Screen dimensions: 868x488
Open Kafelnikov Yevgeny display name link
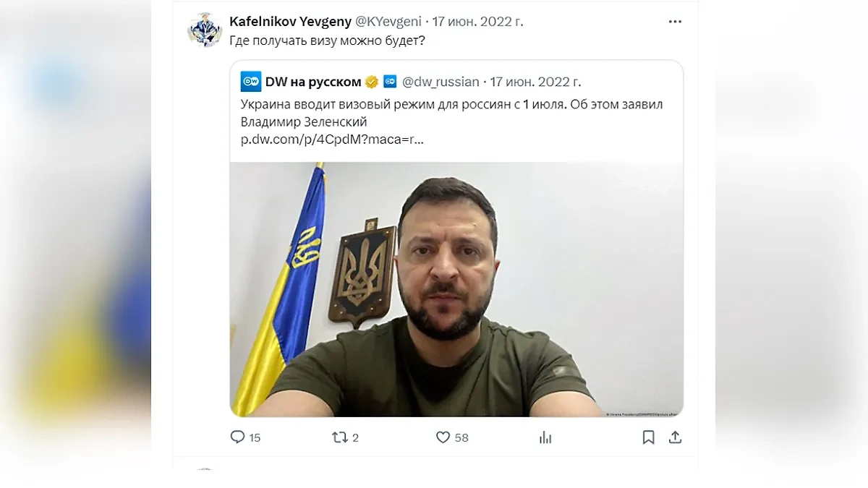click(290, 22)
